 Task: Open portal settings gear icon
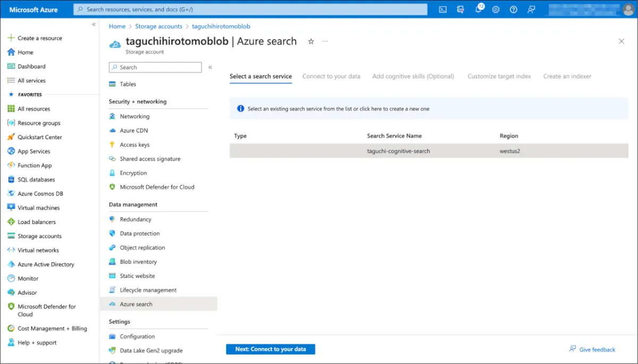[x=496, y=10]
